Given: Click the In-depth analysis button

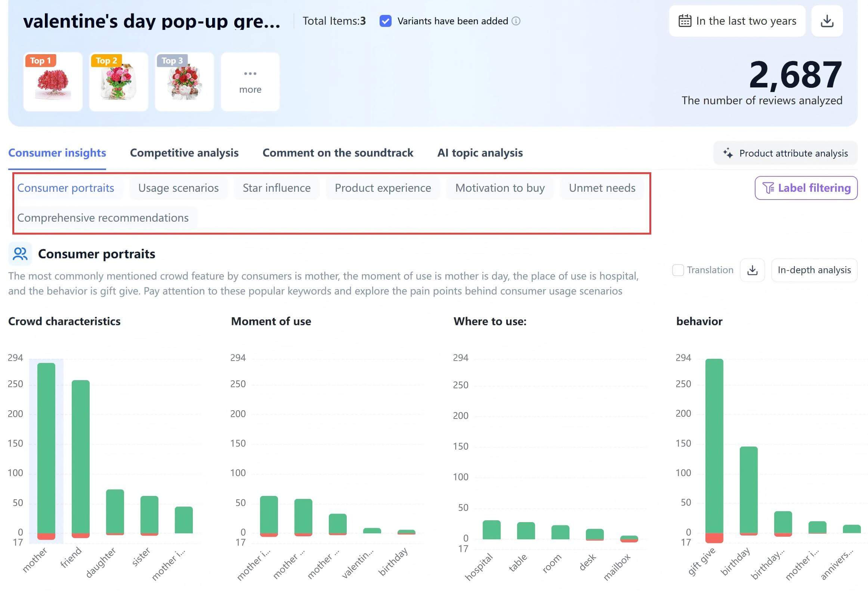Looking at the screenshot, I should click(814, 270).
